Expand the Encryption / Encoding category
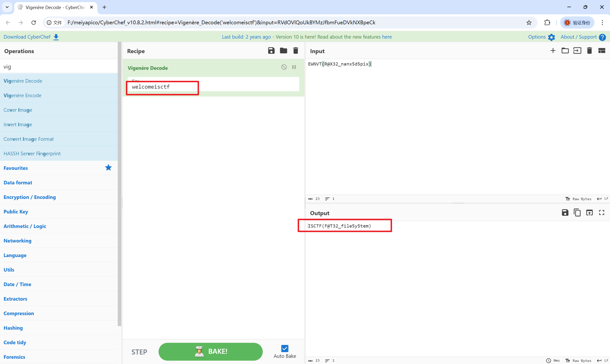610x364 pixels. point(30,197)
